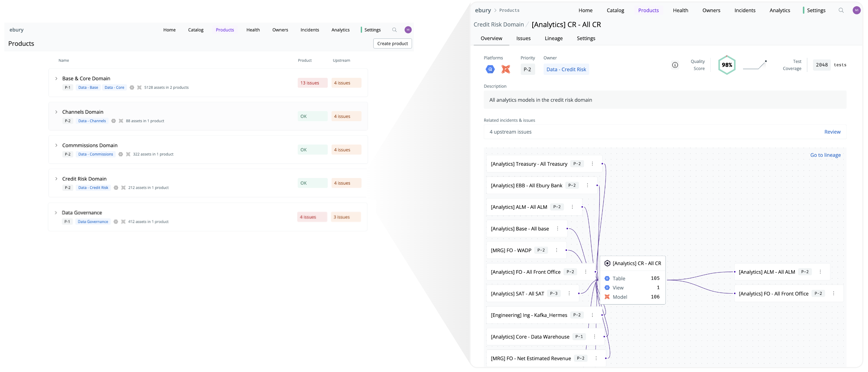Screen dimensions: 868x372
Task: Switch to the Issues tab
Action: pos(523,39)
